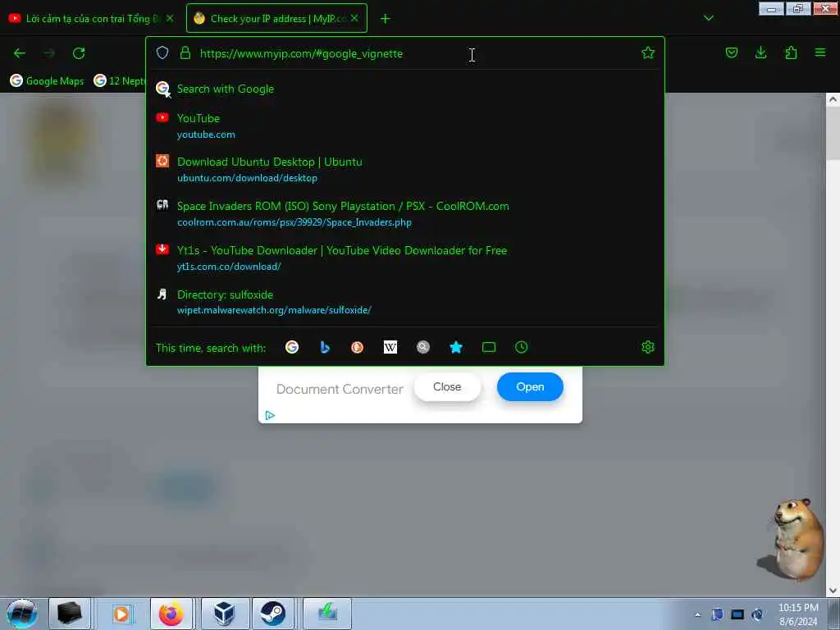Select the YouTube youtube.com suggestion
The height and width of the screenshot is (630, 840).
(405, 126)
